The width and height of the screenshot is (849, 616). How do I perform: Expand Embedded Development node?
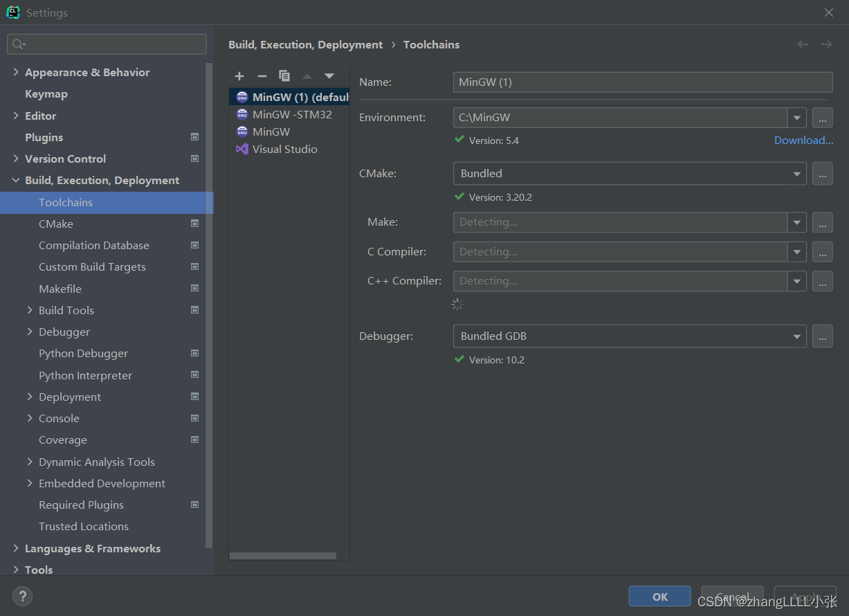30,483
